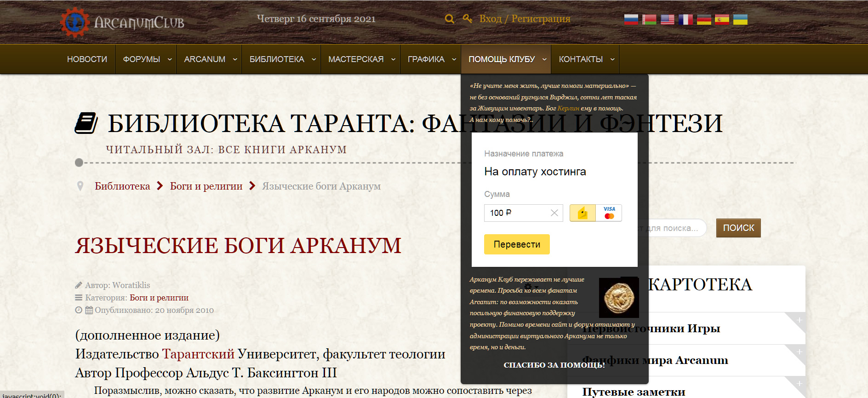Pick the Ukrainian flag language
This screenshot has width=868, height=398.
pyautogui.click(x=740, y=19)
